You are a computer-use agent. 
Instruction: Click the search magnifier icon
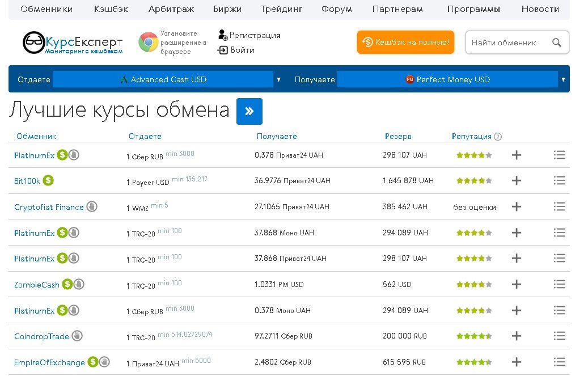pyautogui.click(x=556, y=43)
